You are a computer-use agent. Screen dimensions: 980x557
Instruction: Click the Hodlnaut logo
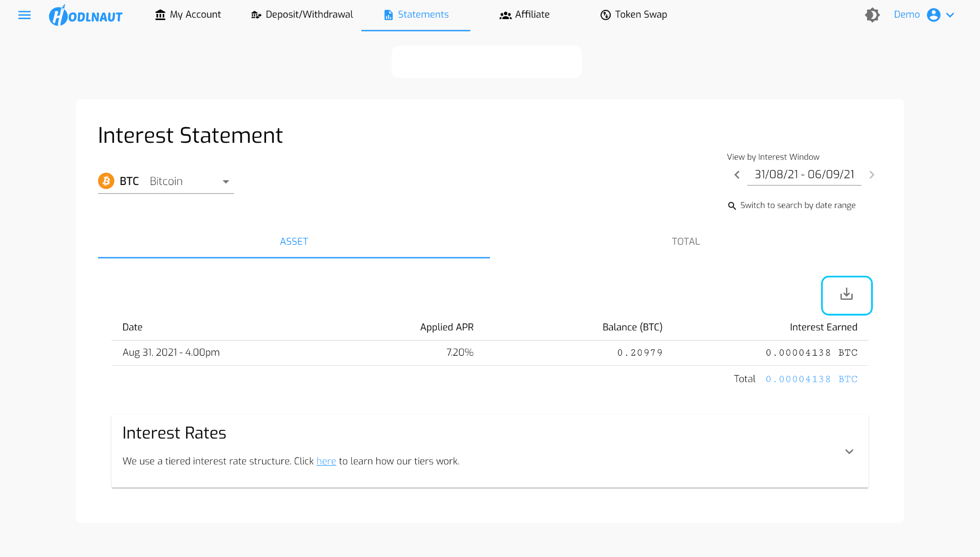click(86, 15)
